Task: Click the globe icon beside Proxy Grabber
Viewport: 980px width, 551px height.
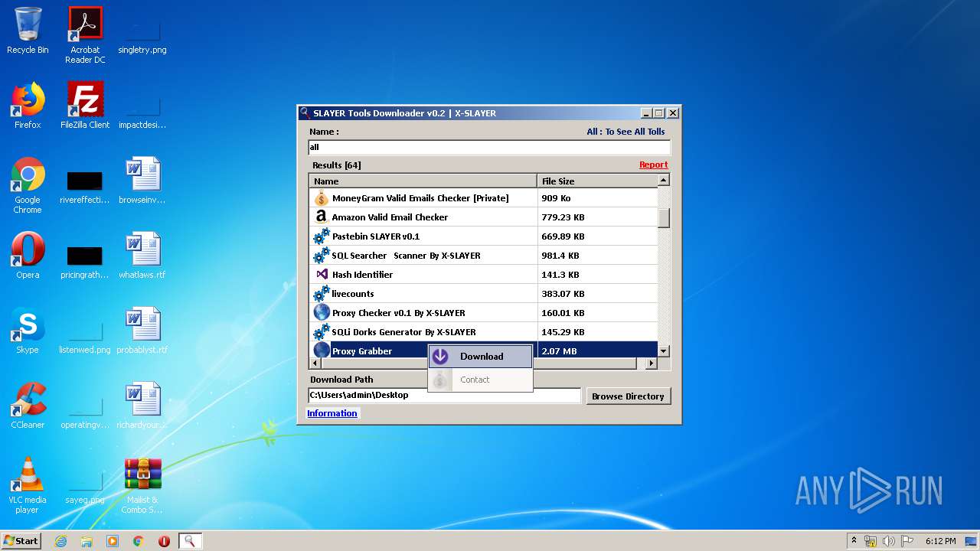Action: [322, 350]
